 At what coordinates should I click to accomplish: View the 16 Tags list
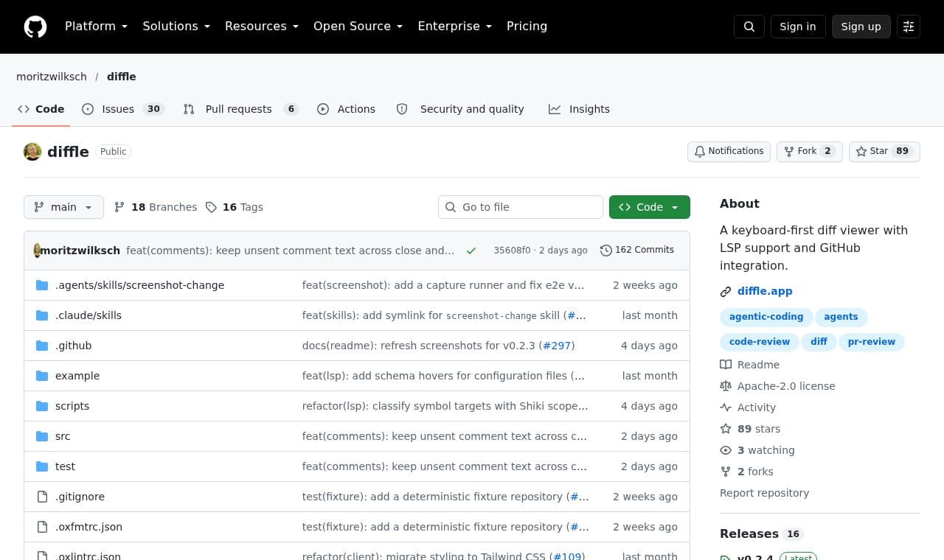tap(235, 207)
